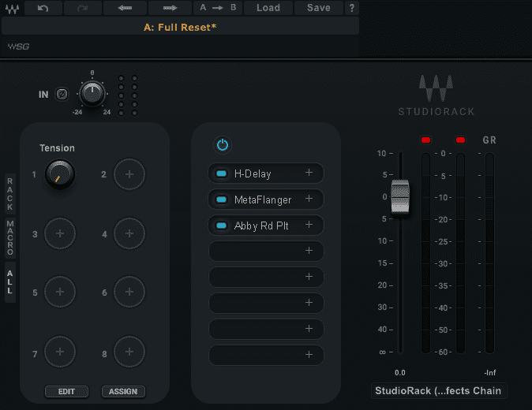Screen dimensions: 532x410
Task: Redo the last undone change
Action: tap(82, 8)
